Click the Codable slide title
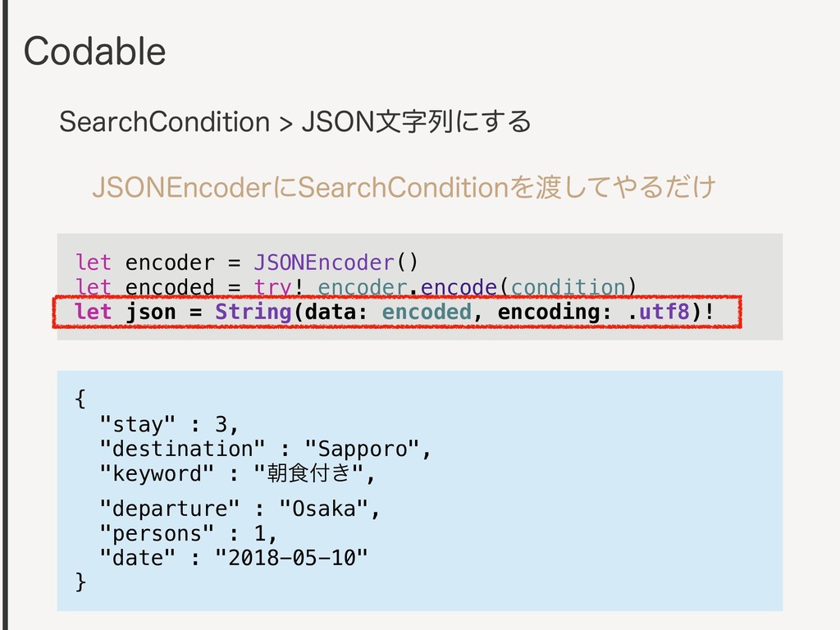The image size is (840, 630). coord(95,52)
